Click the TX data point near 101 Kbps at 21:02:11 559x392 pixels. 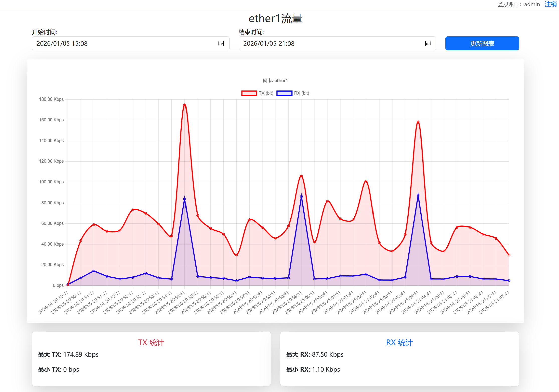(366, 181)
